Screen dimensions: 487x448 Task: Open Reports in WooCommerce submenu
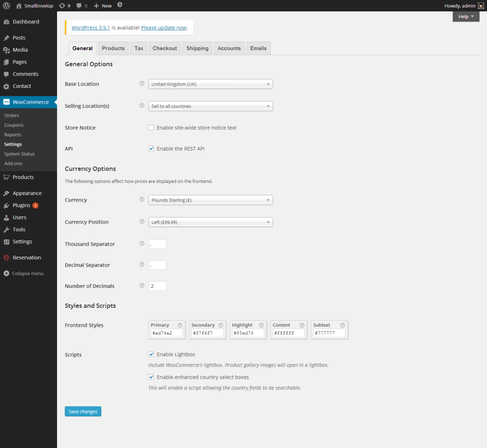click(13, 134)
